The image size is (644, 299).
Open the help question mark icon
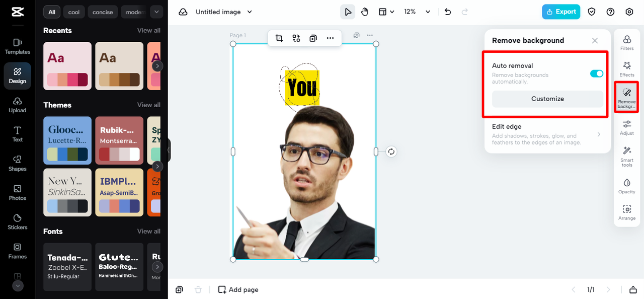pyautogui.click(x=610, y=12)
